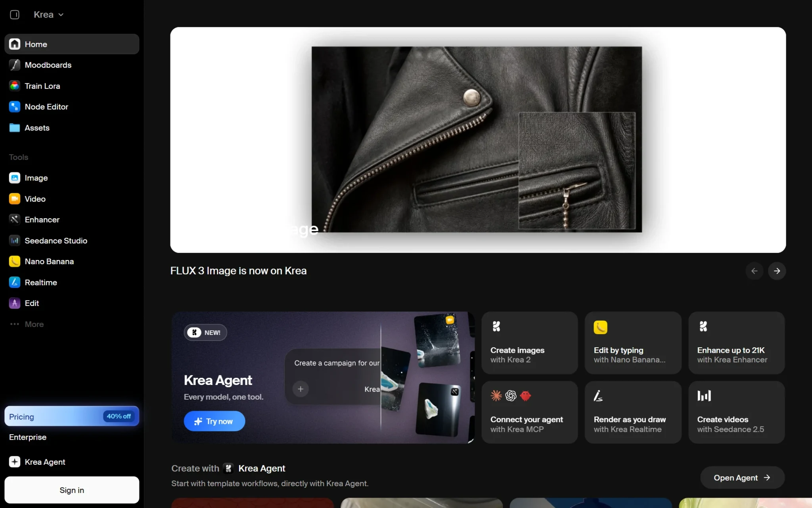Screen dimensions: 812x508
Task: Click the Sign in button
Action: point(72,490)
